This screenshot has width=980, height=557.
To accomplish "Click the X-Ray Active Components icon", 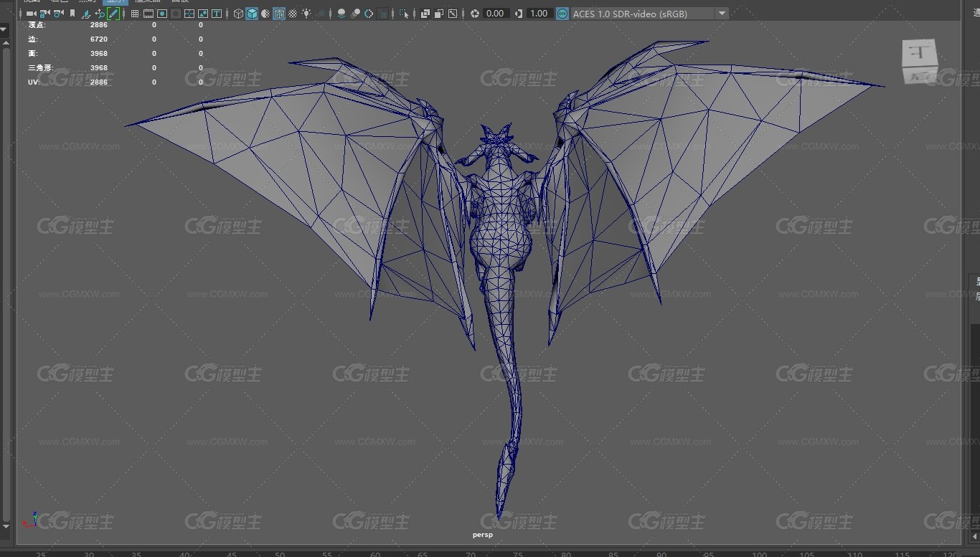I will coord(439,14).
